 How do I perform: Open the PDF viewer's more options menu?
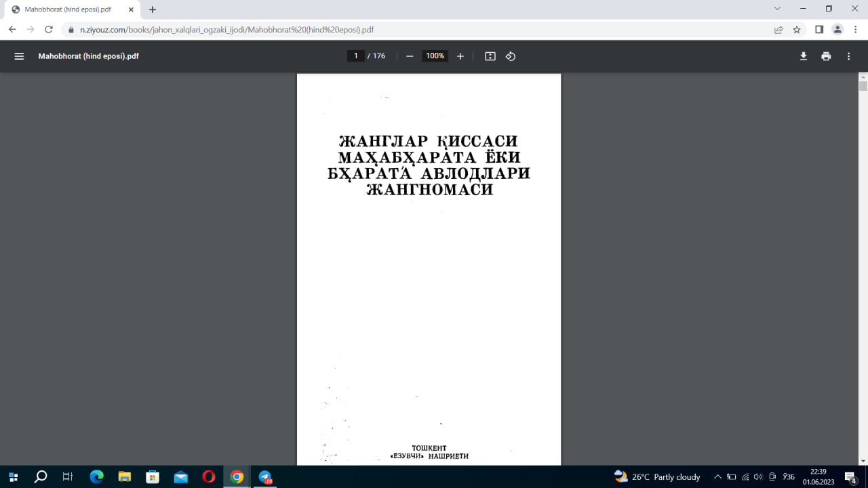848,56
